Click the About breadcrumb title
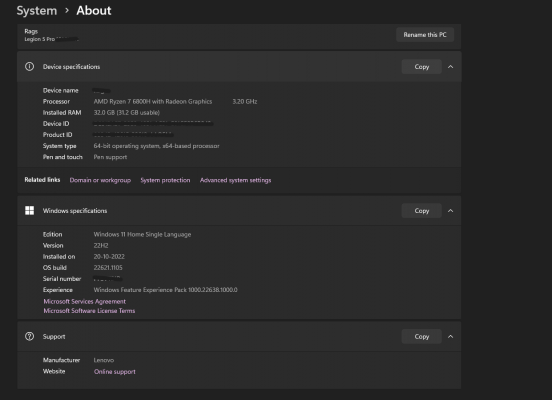552x400 pixels. pos(94,11)
